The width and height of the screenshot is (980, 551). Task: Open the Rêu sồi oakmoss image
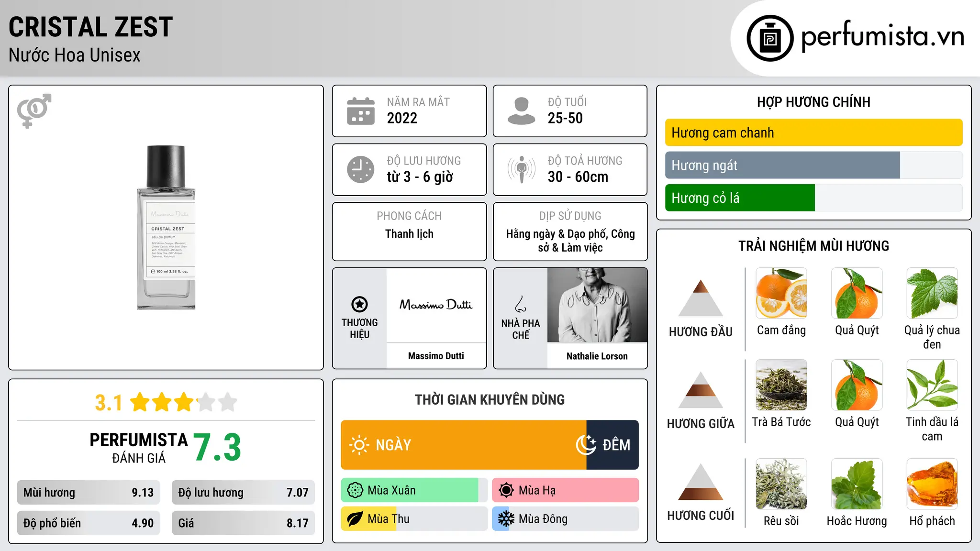click(x=781, y=484)
